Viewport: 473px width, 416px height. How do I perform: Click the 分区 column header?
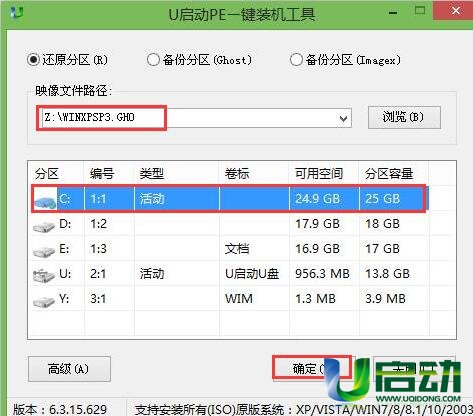tap(47, 174)
